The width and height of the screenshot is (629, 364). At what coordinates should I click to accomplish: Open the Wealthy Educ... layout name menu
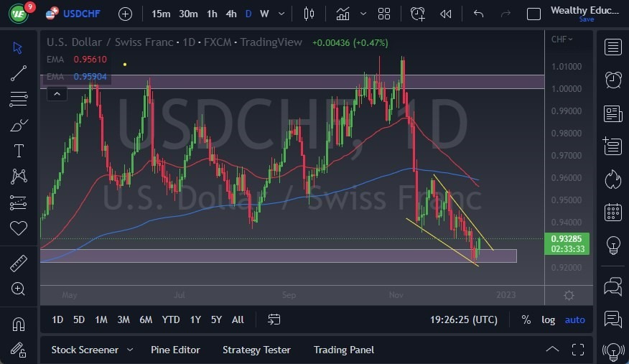tap(584, 11)
